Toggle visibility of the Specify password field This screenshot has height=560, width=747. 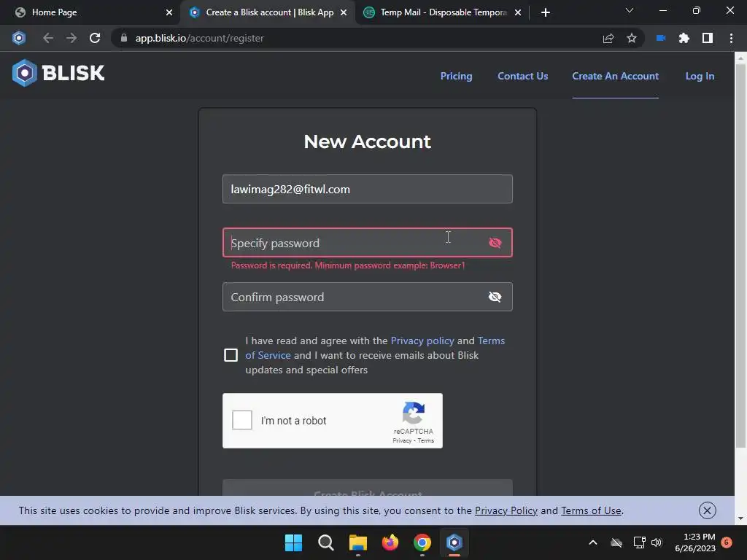point(495,243)
